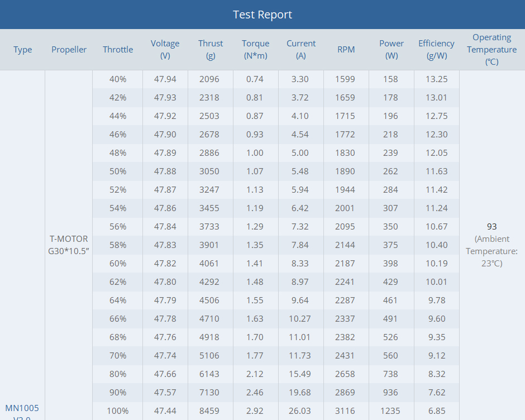Select the 40% throttle row cell

(x=118, y=79)
